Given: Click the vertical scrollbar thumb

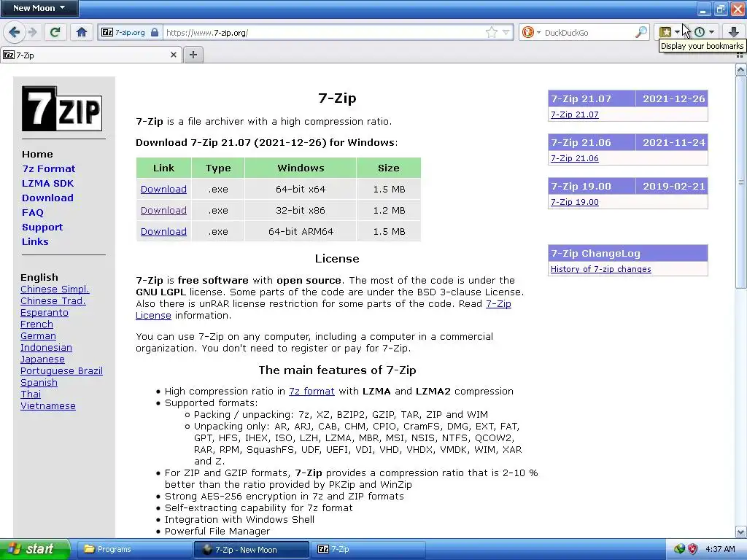Looking at the screenshot, I should tap(740, 182).
